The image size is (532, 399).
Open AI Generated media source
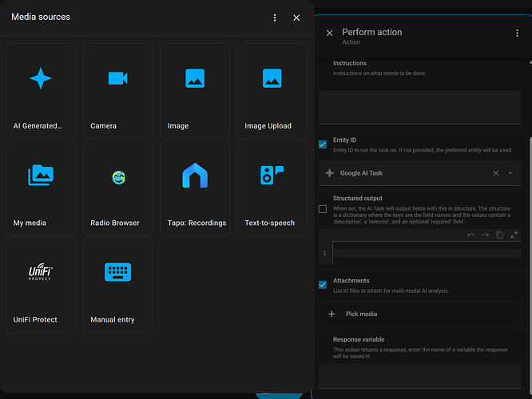[x=41, y=89]
